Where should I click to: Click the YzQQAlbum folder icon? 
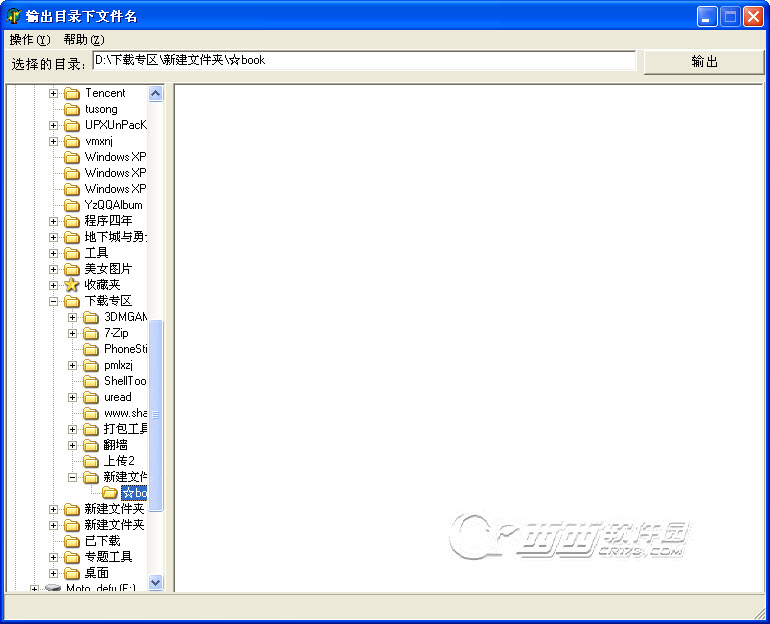(x=72, y=205)
